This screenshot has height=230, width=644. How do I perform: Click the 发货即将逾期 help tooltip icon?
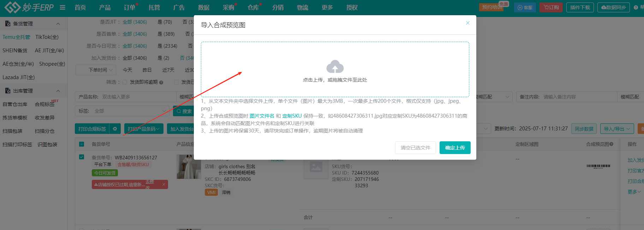click(x=161, y=82)
